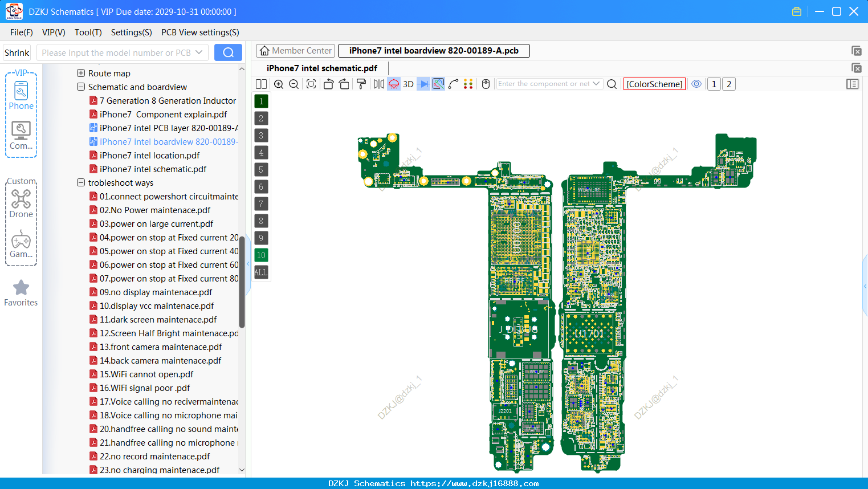Rotate the board counterclockwise
The width and height of the screenshot is (868, 489).
[x=328, y=84]
